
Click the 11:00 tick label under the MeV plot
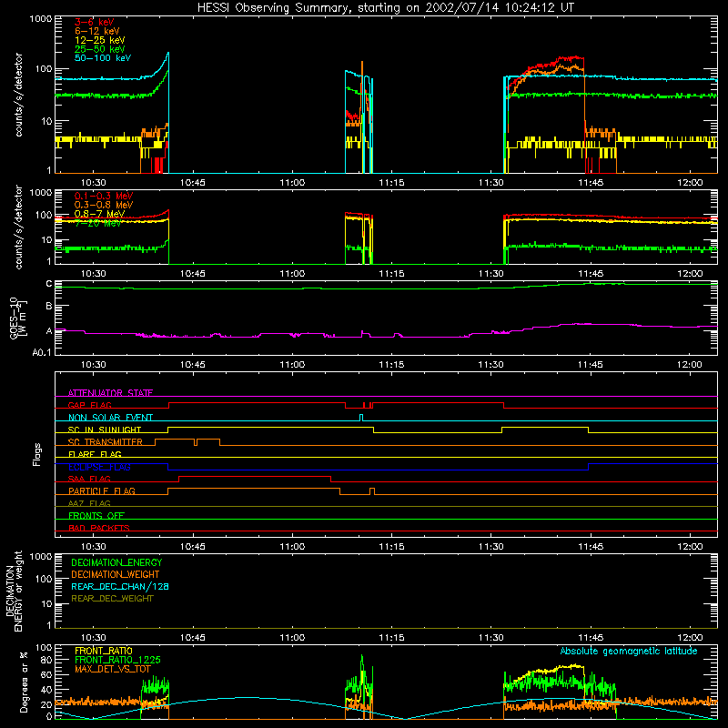tap(292, 274)
